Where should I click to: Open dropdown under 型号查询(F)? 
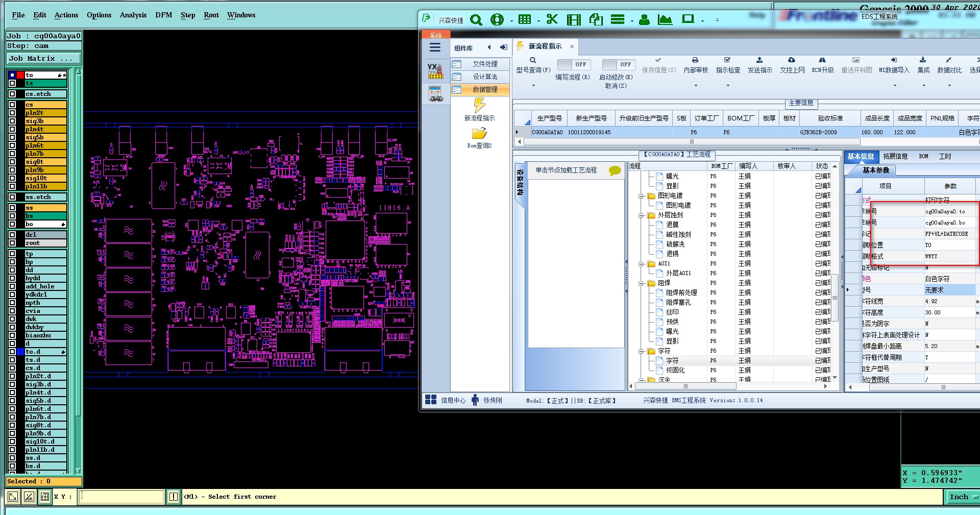[533, 86]
